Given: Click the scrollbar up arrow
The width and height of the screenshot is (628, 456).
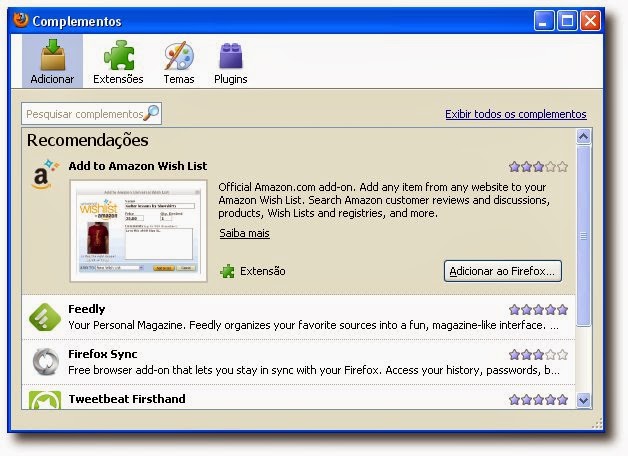Looking at the screenshot, I should [584, 137].
